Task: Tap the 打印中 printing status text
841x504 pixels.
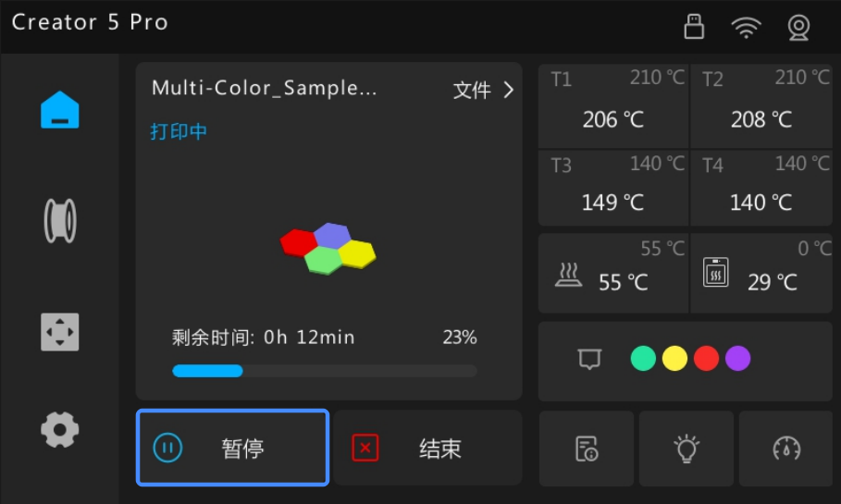Action: [x=179, y=131]
